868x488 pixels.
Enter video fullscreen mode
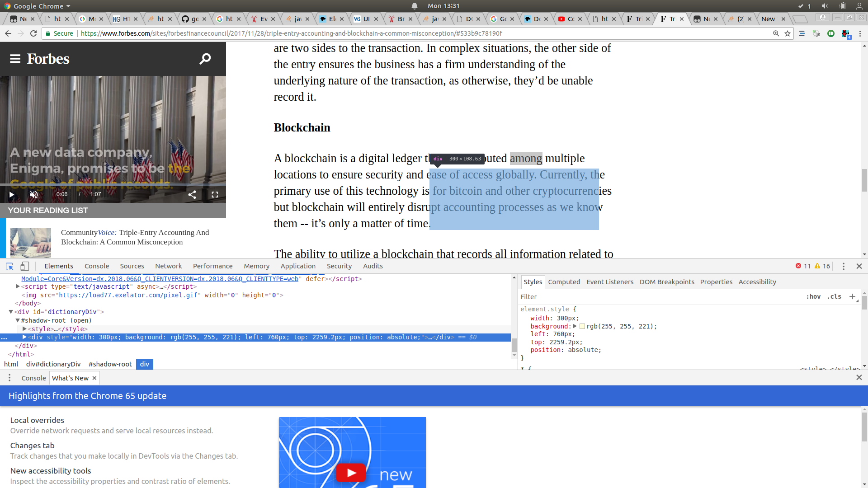click(x=215, y=194)
